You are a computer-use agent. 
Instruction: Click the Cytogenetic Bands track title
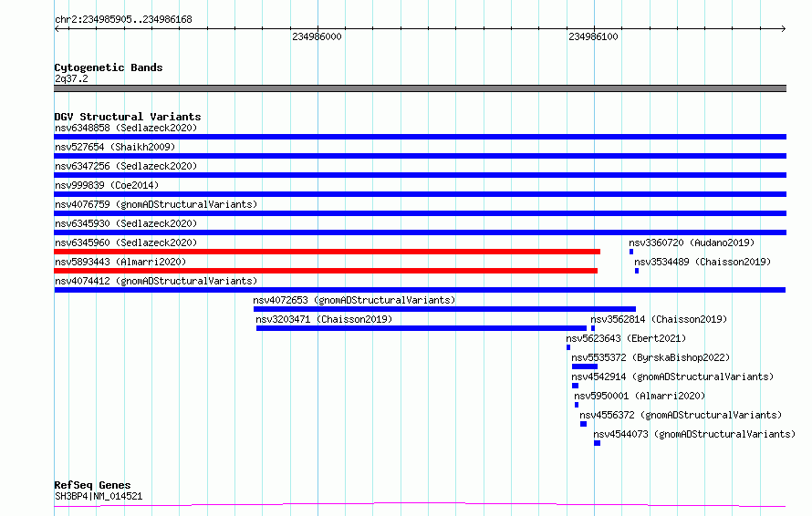(x=109, y=67)
